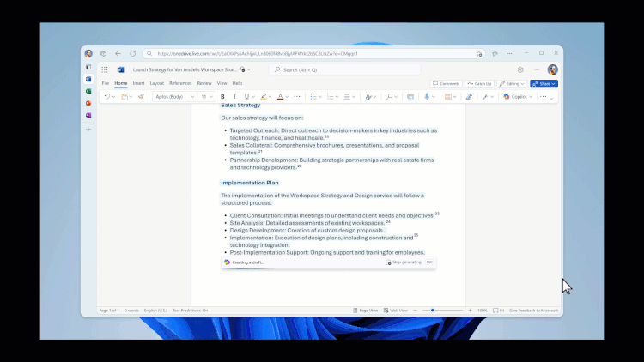Screen dimensions: 644x362
Task: Click the Paste clipboard icon
Action: (125, 96)
